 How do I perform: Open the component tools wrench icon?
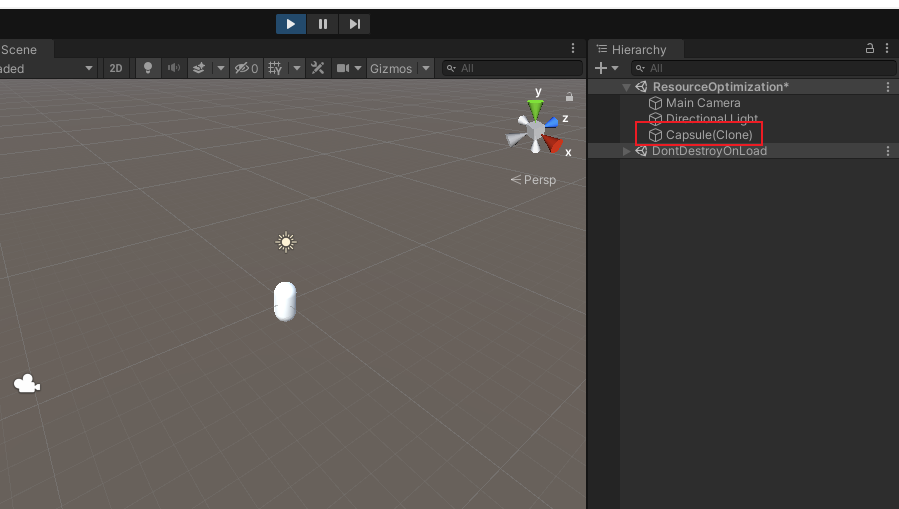(x=318, y=68)
